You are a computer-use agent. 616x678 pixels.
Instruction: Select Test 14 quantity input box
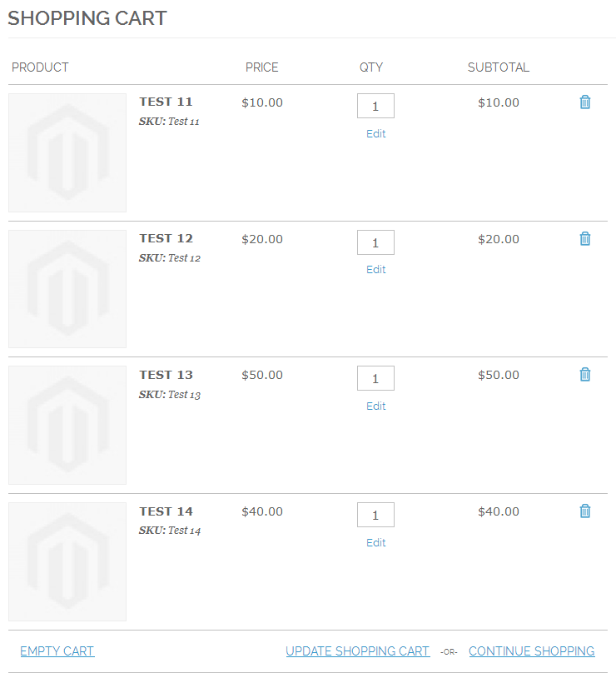[375, 515]
